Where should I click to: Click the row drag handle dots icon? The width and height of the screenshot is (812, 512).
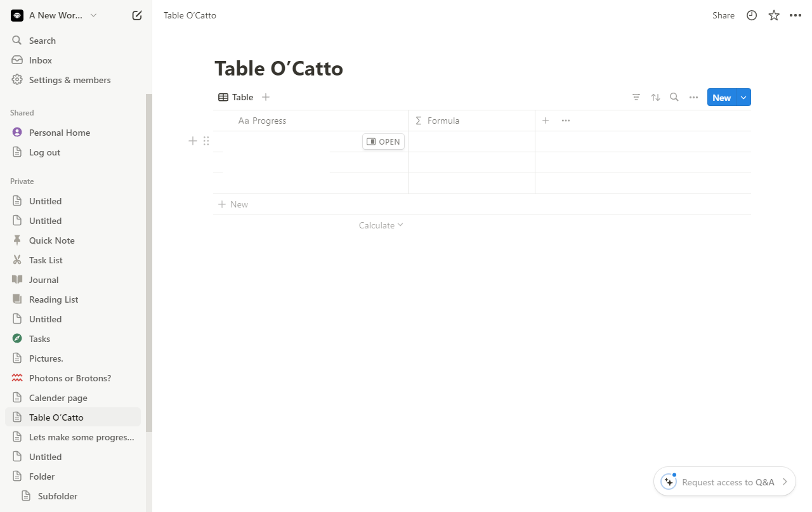206,141
